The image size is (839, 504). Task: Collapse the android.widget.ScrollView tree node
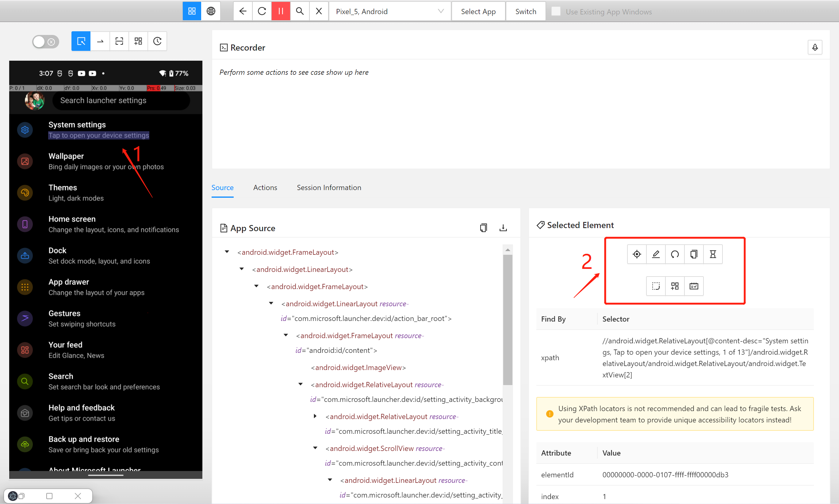click(315, 448)
